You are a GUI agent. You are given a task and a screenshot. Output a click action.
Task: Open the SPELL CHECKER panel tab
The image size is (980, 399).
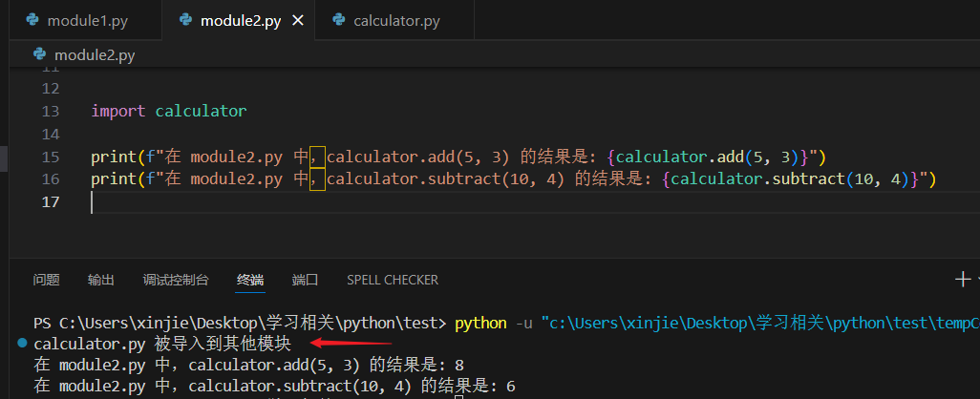point(392,280)
